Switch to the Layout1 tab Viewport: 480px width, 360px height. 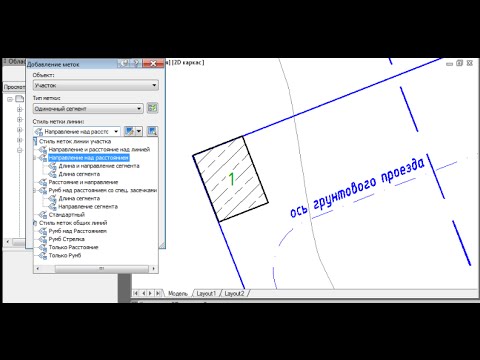click(x=206, y=293)
